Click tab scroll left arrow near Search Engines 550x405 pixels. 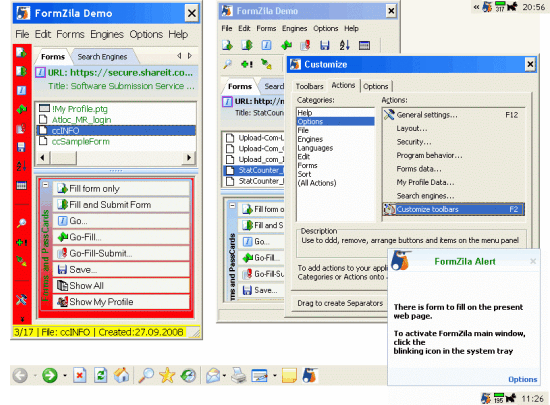click(x=179, y=56)
